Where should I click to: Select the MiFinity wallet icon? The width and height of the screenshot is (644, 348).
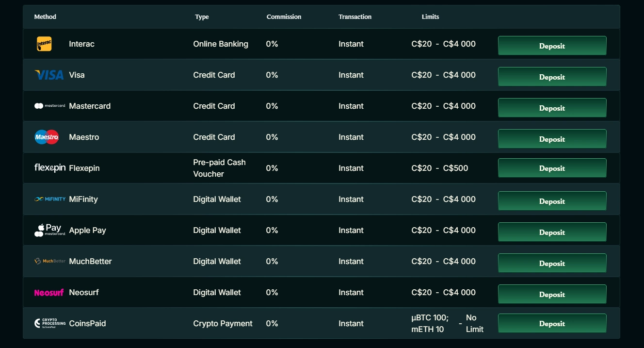pyautogui.click(x=48, y=199)
